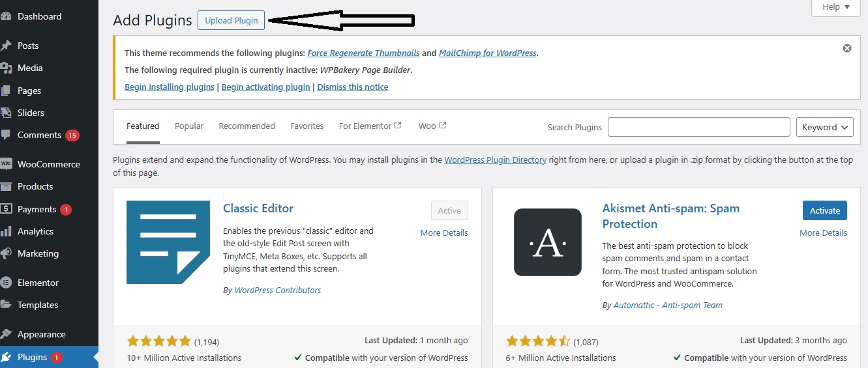The width and height of the screenshot is (868, 368).
Task: Click the Comments speech bubble icon
Action: [6, 135]
